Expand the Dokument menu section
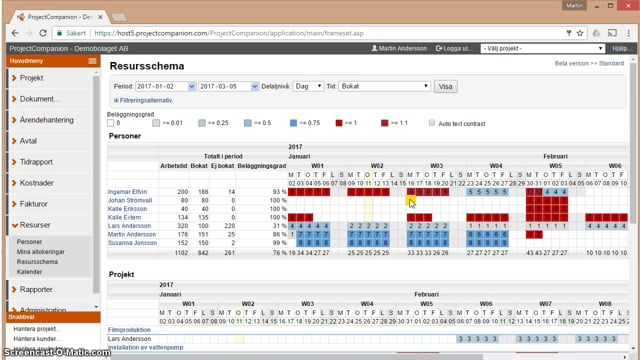This screenshot has width=640, height=360. [x=39, y=99]
